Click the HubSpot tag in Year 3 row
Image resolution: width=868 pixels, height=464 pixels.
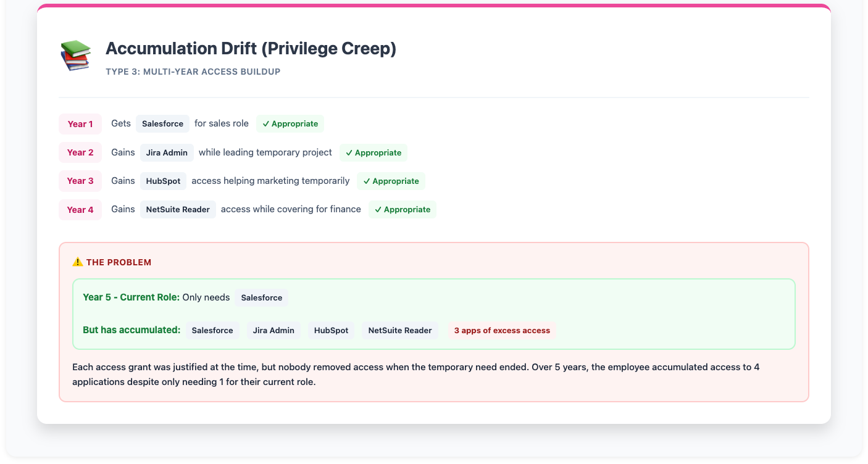pyautogui.click(x=164, y=181)
